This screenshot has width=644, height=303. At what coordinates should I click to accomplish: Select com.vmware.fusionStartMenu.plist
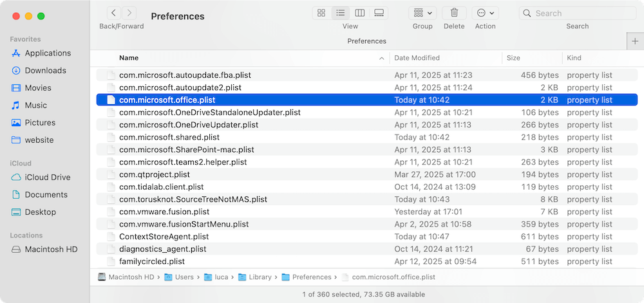coord(367,225)
